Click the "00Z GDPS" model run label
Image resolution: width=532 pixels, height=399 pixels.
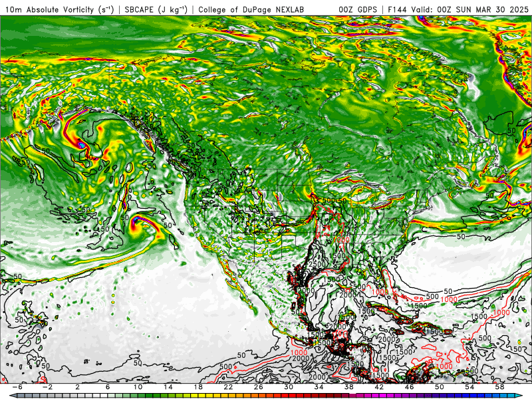point(358,9)
